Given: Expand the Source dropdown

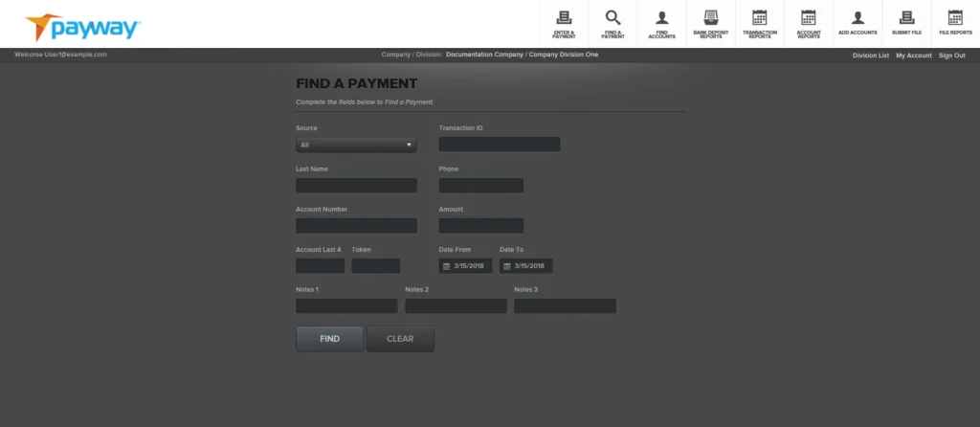Looking at the screenshot, I should tap(356, 146).
